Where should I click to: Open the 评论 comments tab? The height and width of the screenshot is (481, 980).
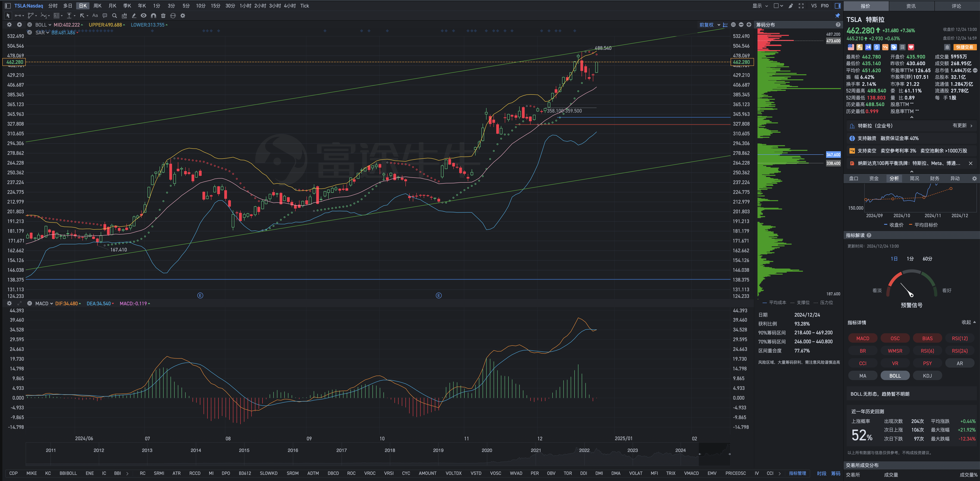956,6
